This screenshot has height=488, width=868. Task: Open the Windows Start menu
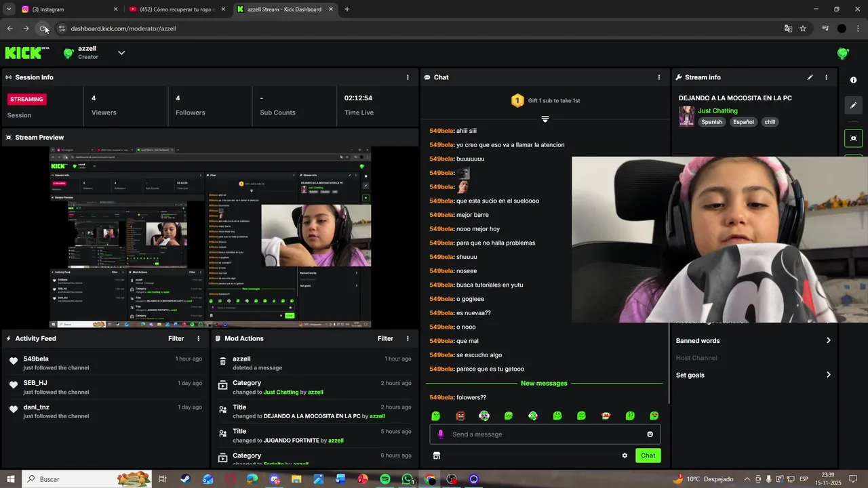(10, 479)
